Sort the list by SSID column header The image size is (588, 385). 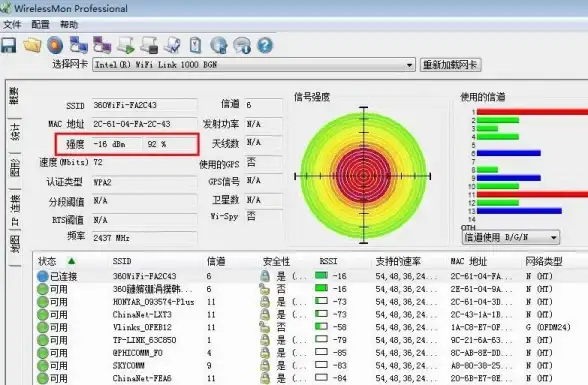click(x=122, y=261)
